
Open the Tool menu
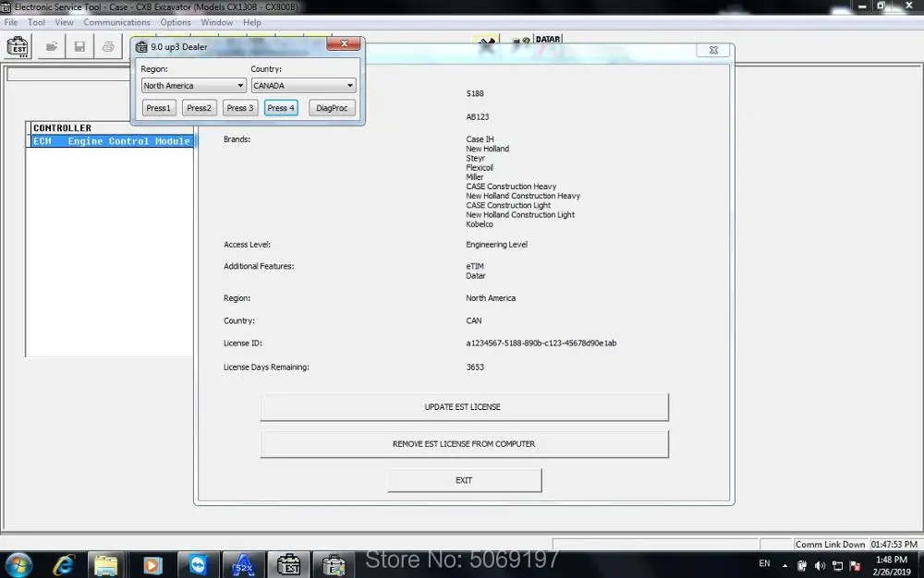click(x=36, y=22)
